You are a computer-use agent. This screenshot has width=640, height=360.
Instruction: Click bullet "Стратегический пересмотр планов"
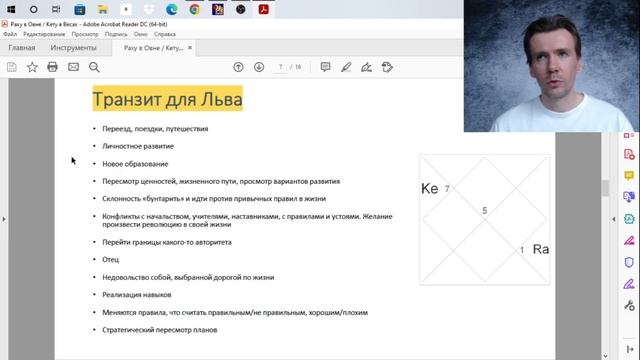160,330
